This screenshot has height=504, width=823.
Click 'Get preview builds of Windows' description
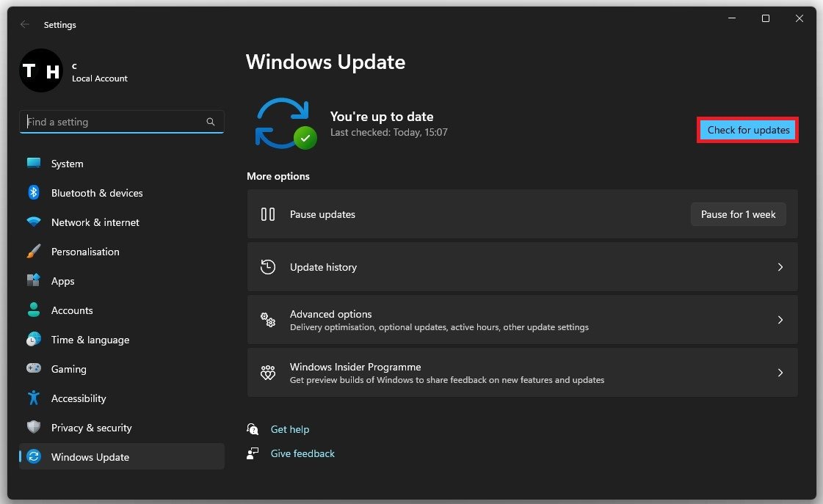click(x=447, y=380)
